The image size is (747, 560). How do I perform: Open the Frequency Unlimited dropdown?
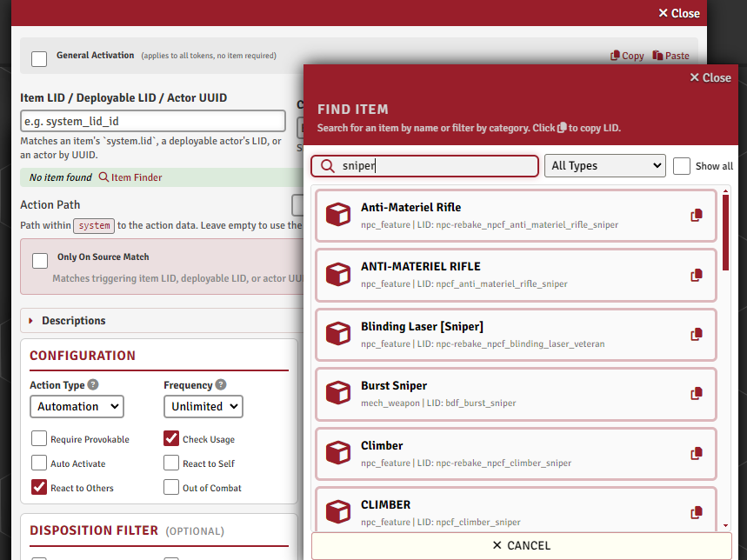pos(203,406)
